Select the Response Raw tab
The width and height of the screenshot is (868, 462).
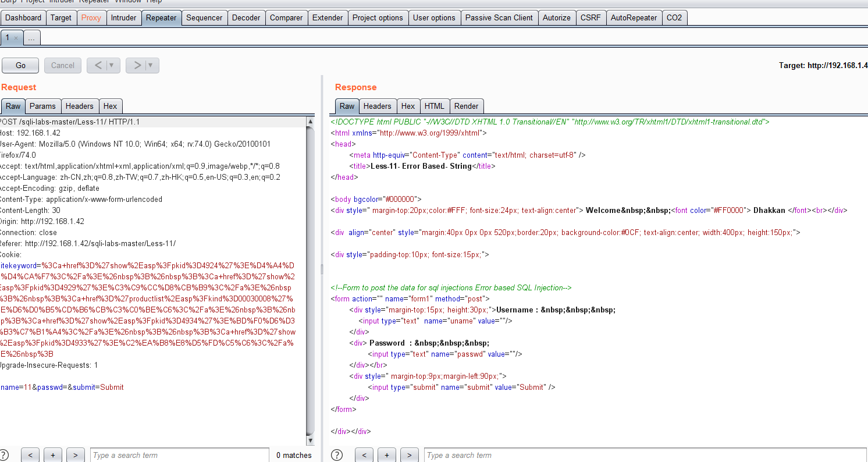347,106
